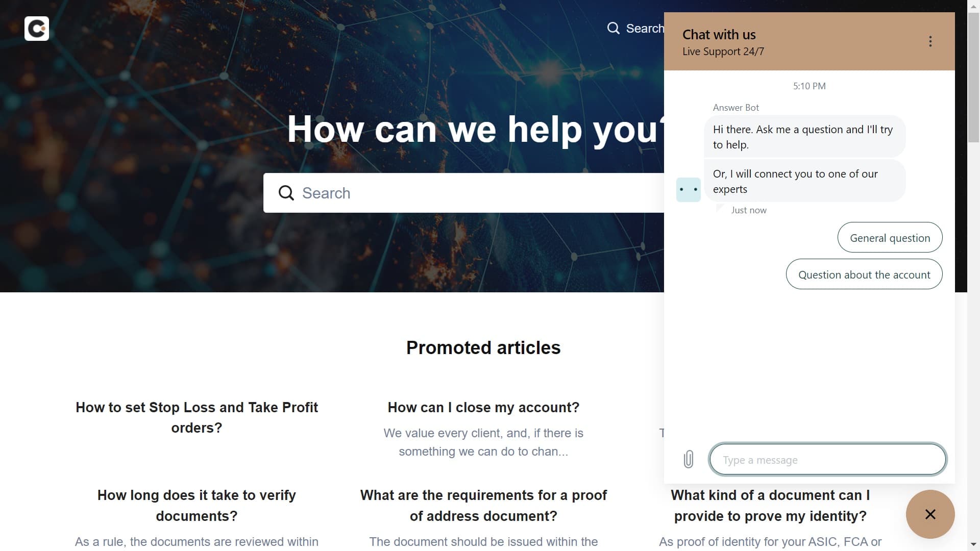980x551 pixels.
Task: Open prove my identity document article
Action: click(770, 505)
